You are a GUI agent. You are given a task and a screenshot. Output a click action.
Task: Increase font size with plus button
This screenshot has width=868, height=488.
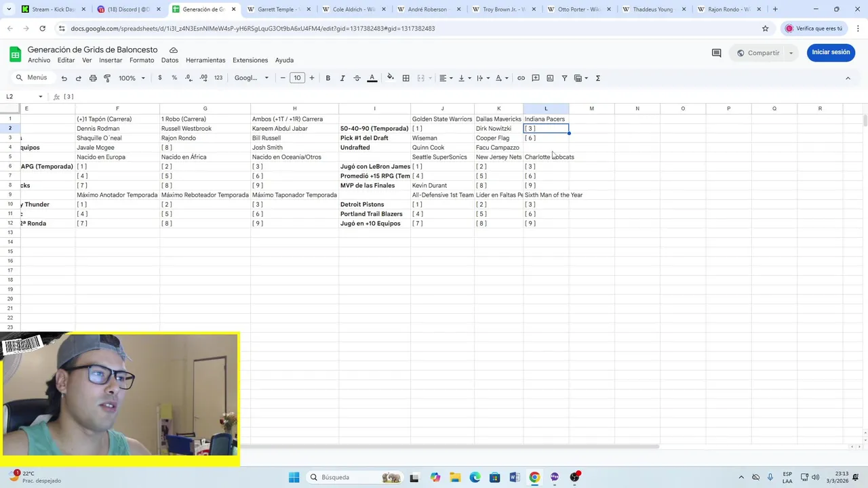point(312,78)
